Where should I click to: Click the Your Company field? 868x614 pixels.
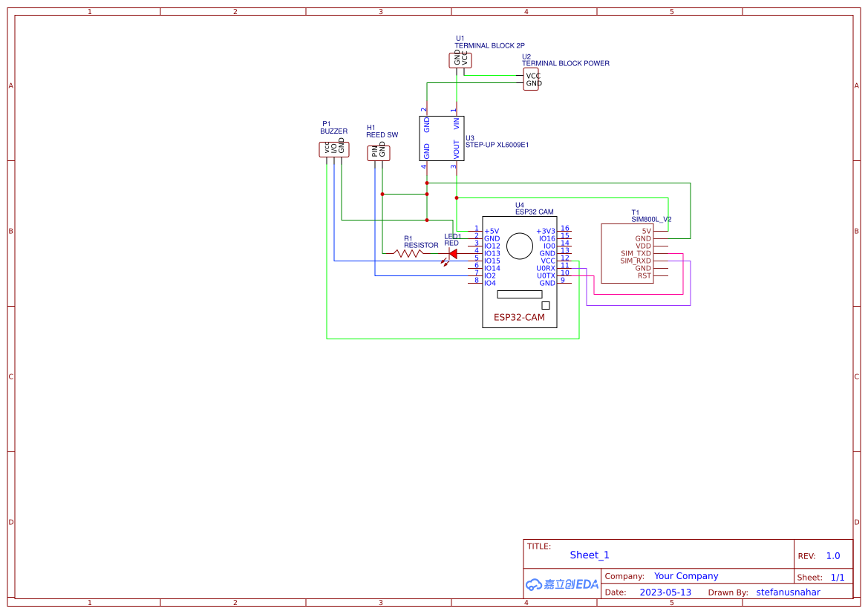pyautogui.click(x=685, y=575)
